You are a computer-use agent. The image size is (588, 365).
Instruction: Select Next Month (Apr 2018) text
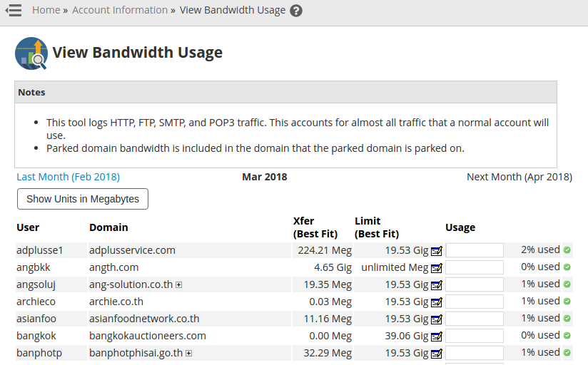coord(519,177)
